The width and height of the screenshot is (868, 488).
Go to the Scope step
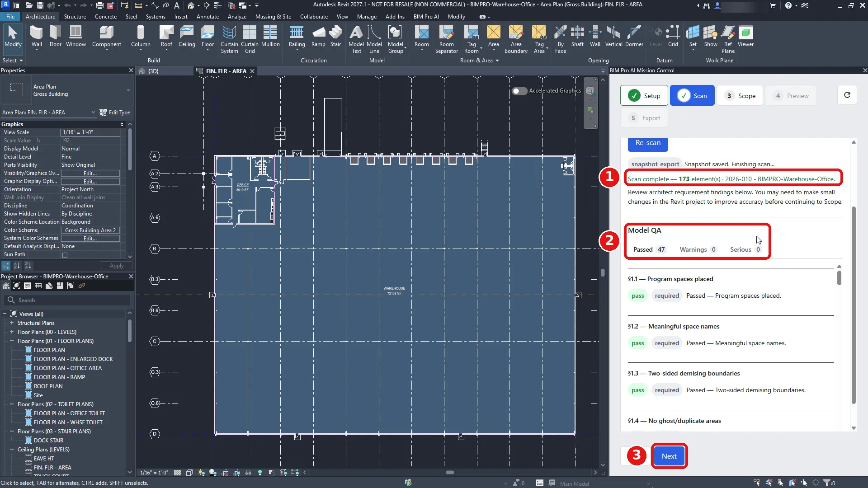740,96
